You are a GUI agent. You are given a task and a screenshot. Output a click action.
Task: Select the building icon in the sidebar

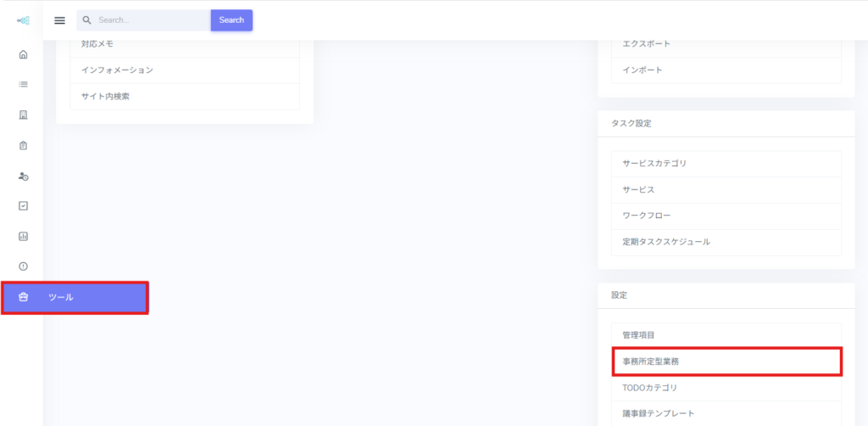pos(23,115)
